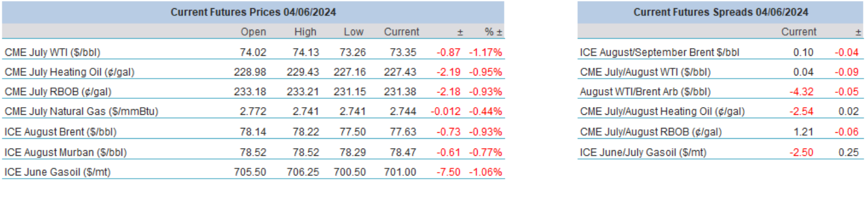Click the Current Futures Spreads 04/06/2024 header
The height and width of the screenshot is (200, 868).
(x=720, y=12)
